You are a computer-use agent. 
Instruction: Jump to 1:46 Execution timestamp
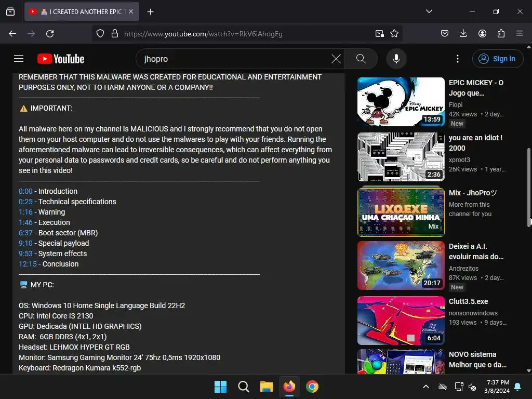25,222
